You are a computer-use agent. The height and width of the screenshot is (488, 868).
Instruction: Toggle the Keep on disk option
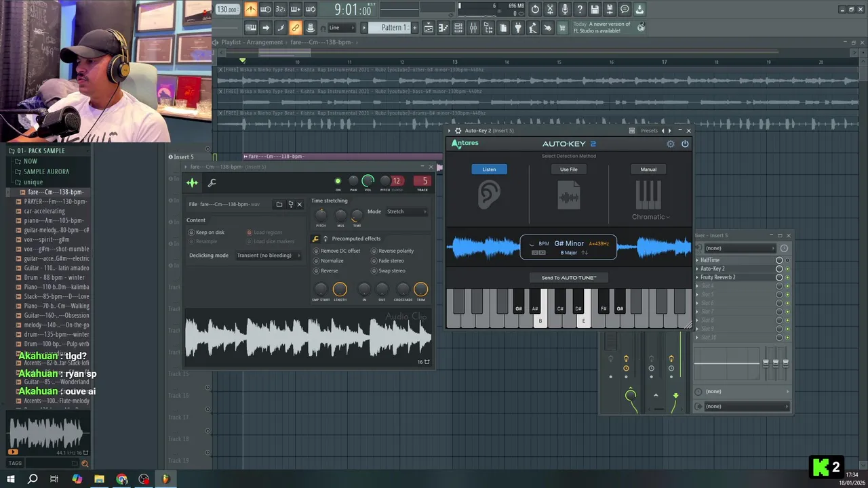coord(207,232)
